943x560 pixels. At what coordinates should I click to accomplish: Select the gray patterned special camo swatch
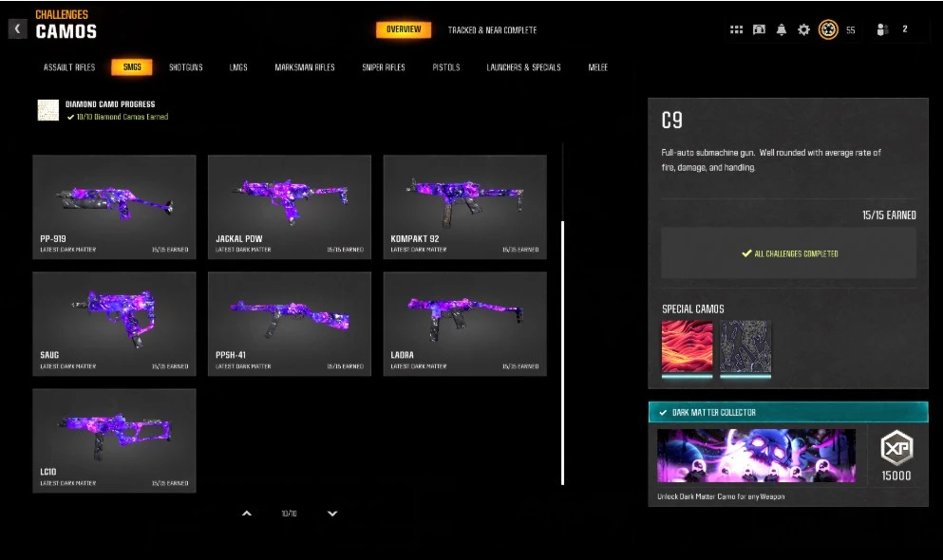745,345
